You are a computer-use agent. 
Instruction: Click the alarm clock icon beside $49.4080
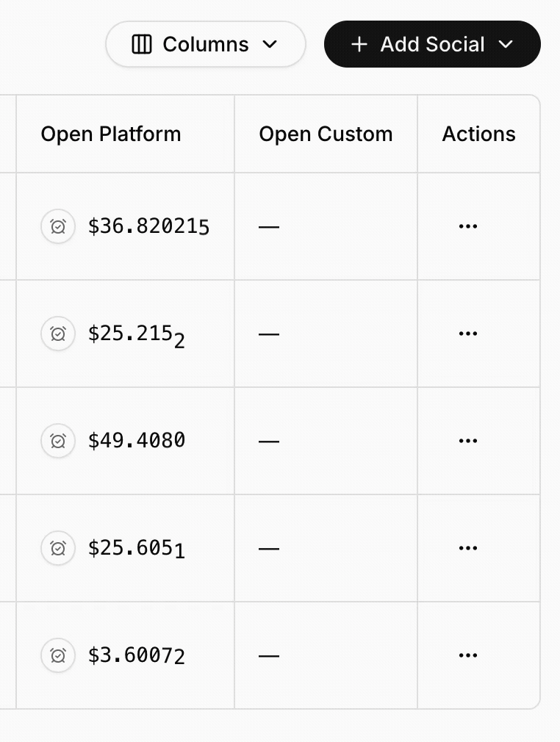click(58, 441)
